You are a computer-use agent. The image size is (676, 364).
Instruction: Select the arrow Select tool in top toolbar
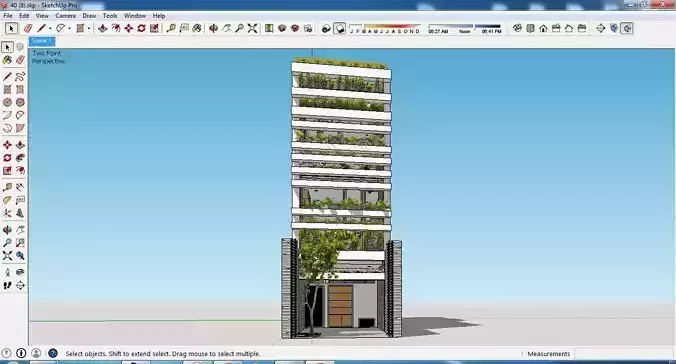(x=11, y=28)
